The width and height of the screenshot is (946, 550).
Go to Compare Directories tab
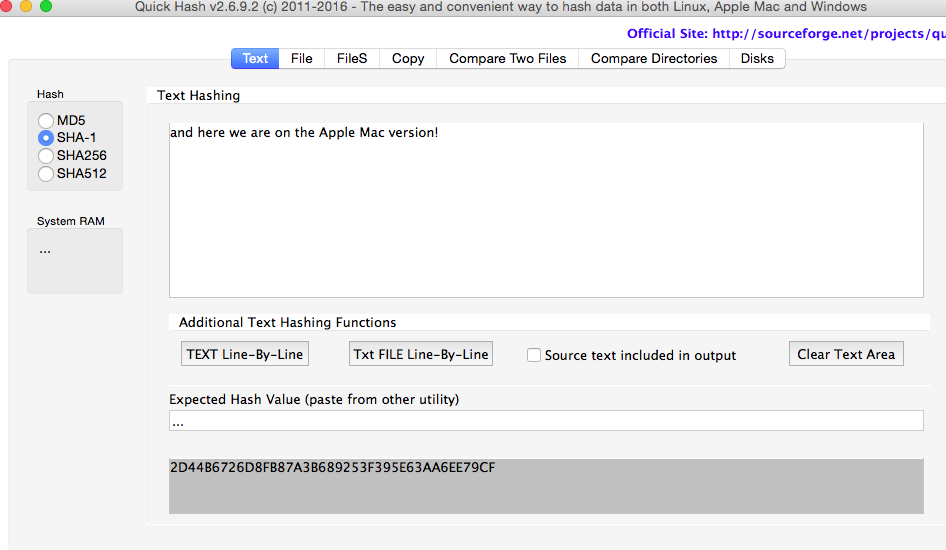pyautogui.click(x=653, y=58)
